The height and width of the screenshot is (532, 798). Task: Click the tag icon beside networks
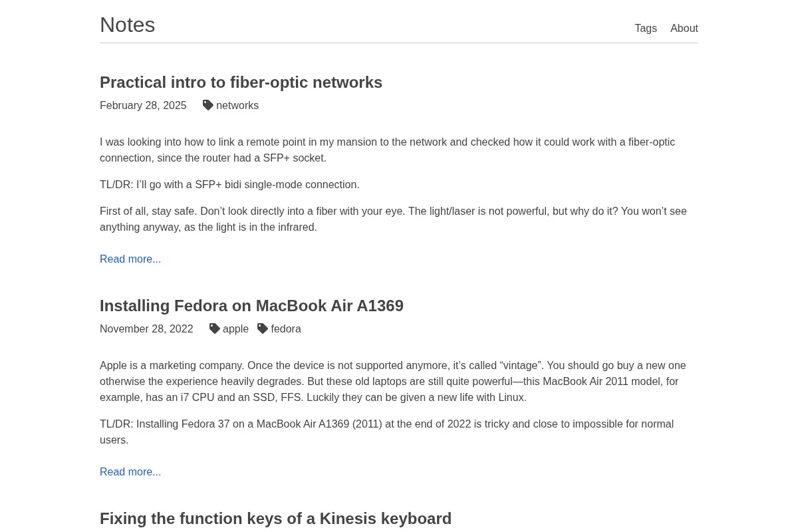(208, 105)
